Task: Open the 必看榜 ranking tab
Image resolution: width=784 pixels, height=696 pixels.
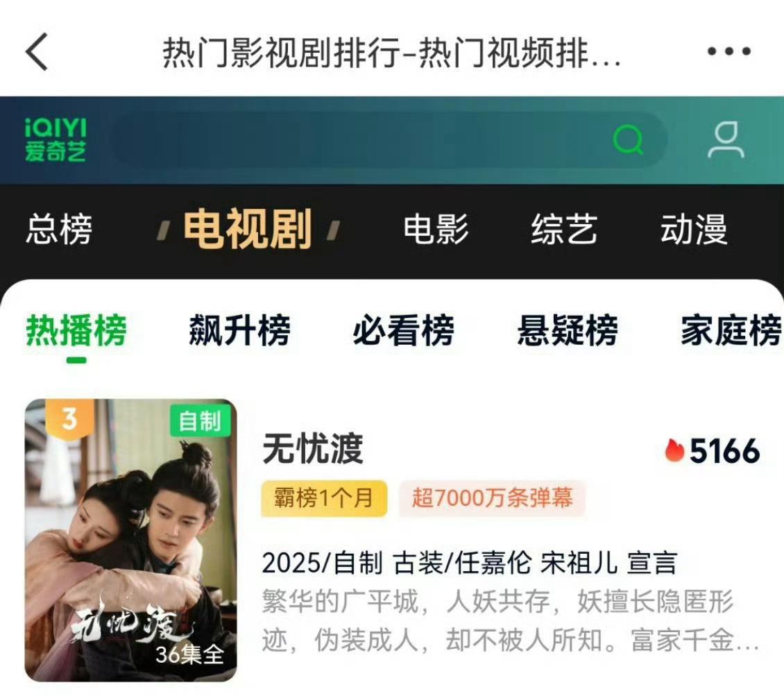Action: tap(404, 330)
